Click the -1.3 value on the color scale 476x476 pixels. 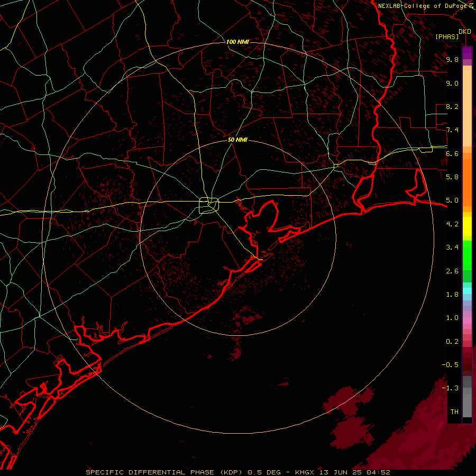[450, 388]
